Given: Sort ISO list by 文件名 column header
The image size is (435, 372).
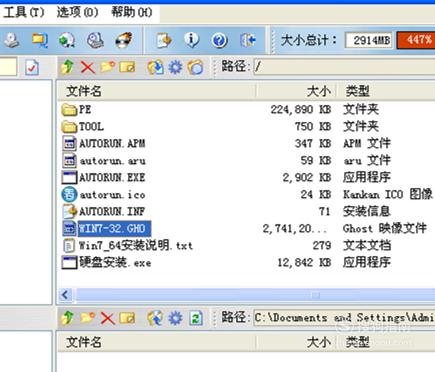Looking at the screenshot, I should click(x=156, y=91).
